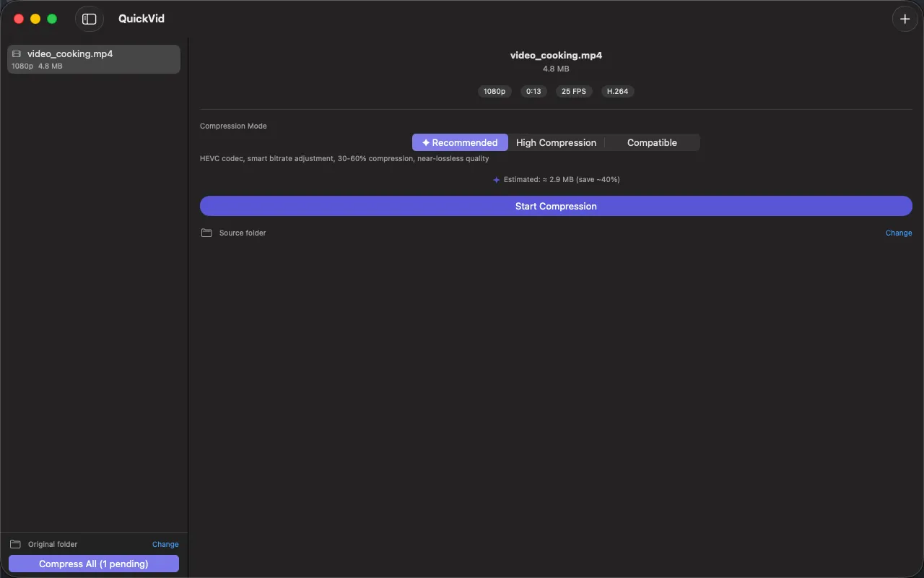Click the 0:13 duration badge
The width and height of the screenshot is (924, 578).
533,92
